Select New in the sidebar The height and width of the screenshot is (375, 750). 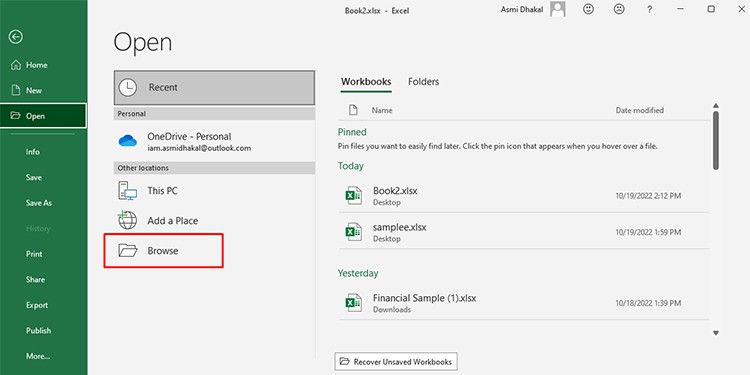click(x=43, y=90)
